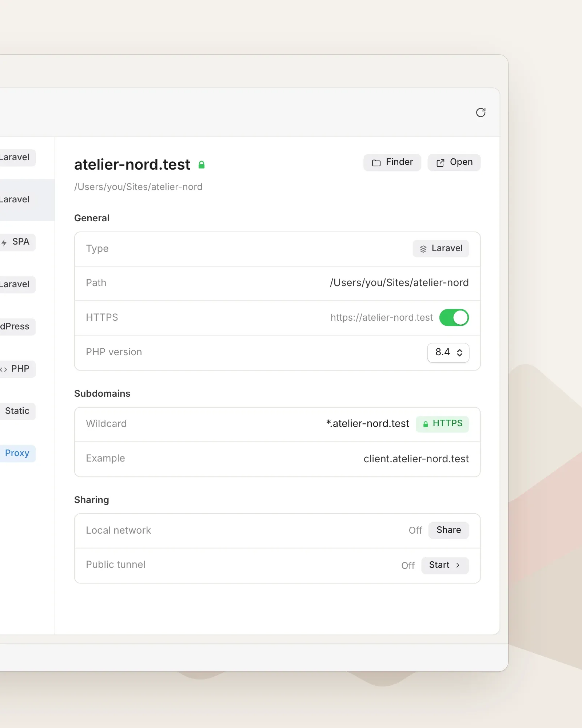The width and height of the screenshot is (582, 728).
Task: Open the site in browser
Action: pos(454,162)
